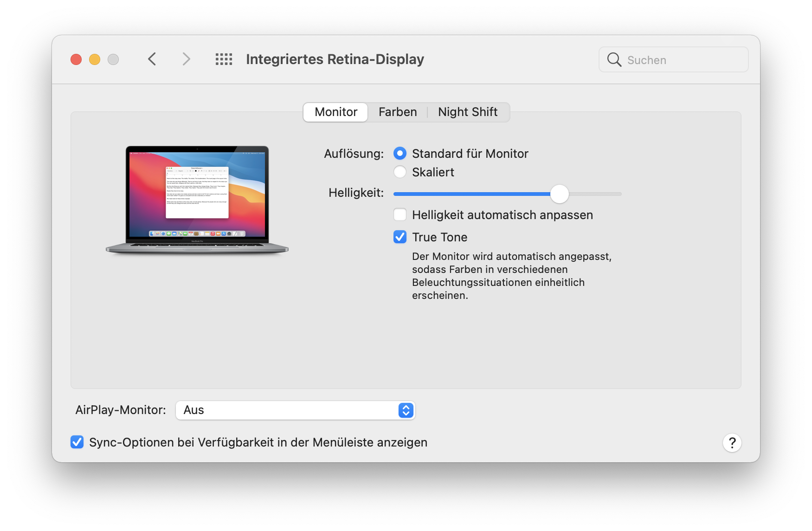Open the AirPlay-Monitor dropdown
The image size is (812, 531).
click(295, 410)
